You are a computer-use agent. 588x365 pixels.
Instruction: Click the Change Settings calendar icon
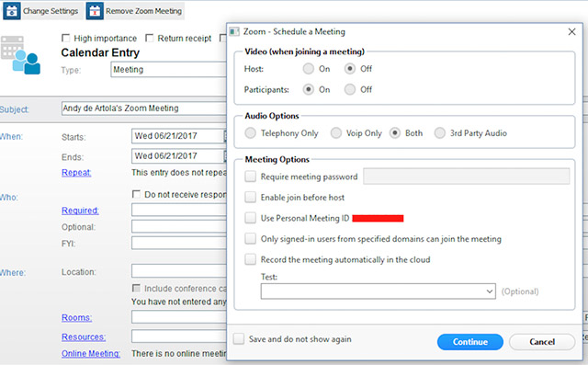coord(12,11)
